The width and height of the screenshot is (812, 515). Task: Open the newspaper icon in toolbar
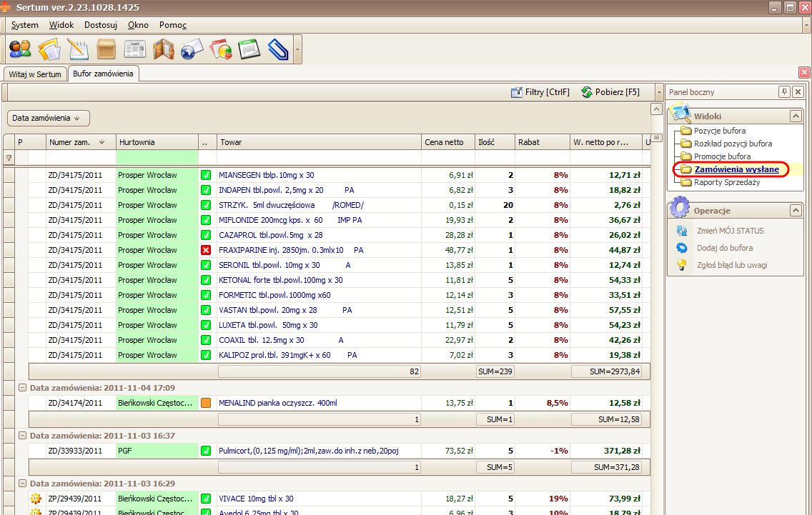(134, 49)
